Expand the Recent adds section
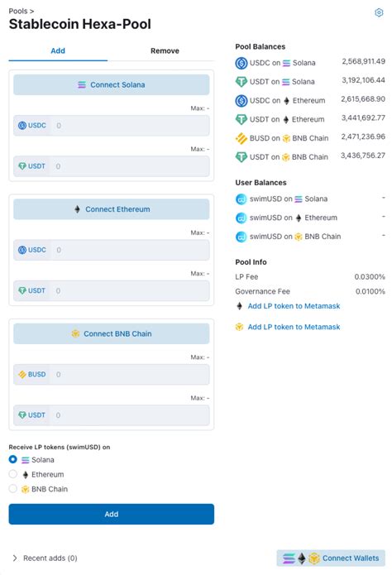The image size is (392, 575). tap(45, 558)
